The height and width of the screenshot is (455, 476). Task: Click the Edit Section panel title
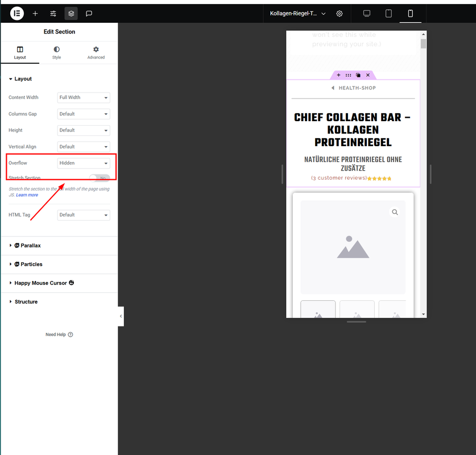click(x=59, y=32)
